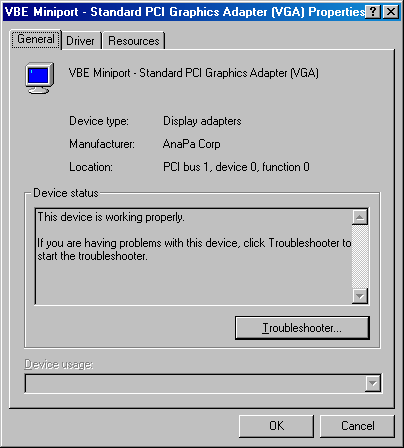
Task: Click the status scrollbar down arrow
Action: pyautogui.click(x=360, y=296)
